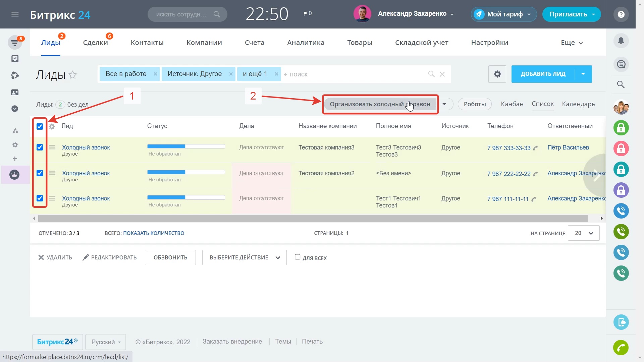Switch to Канбан view
Viewport: 644px width, 362px height.
pyautogui.click(x=512, y=104)
